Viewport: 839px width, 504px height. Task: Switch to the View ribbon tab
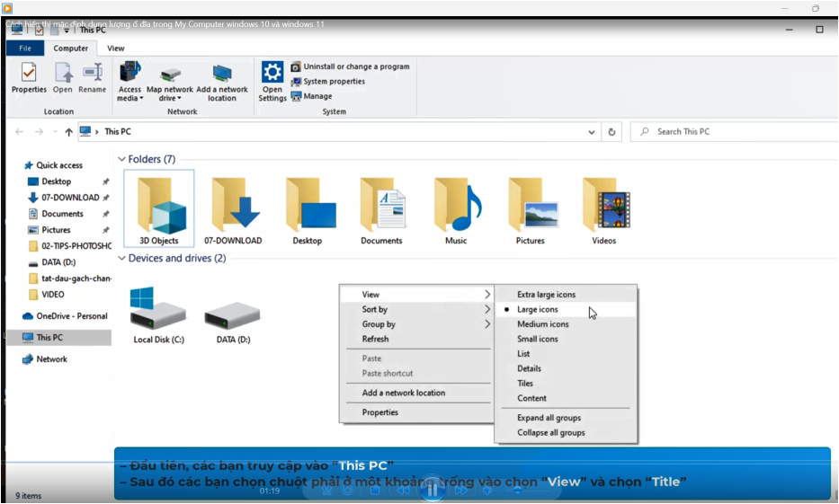pyautogui.click(x=116, y=49)
